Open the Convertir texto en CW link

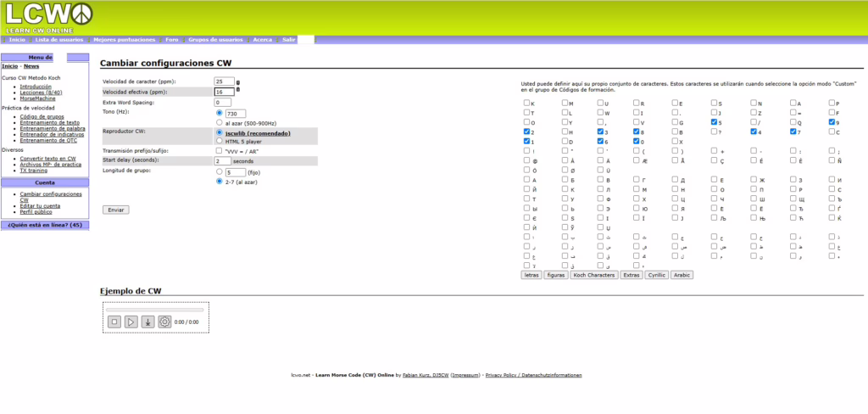(47, 159)
